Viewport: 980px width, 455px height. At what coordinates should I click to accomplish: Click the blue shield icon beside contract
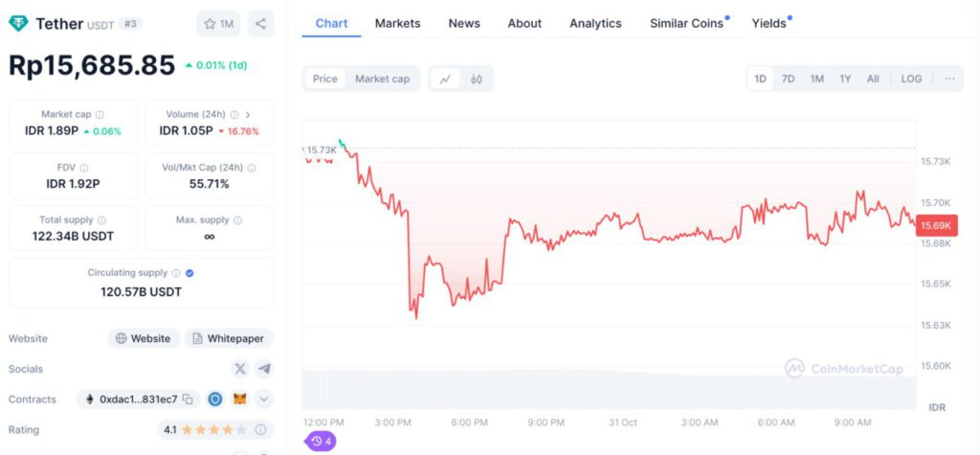coord(215,399)
